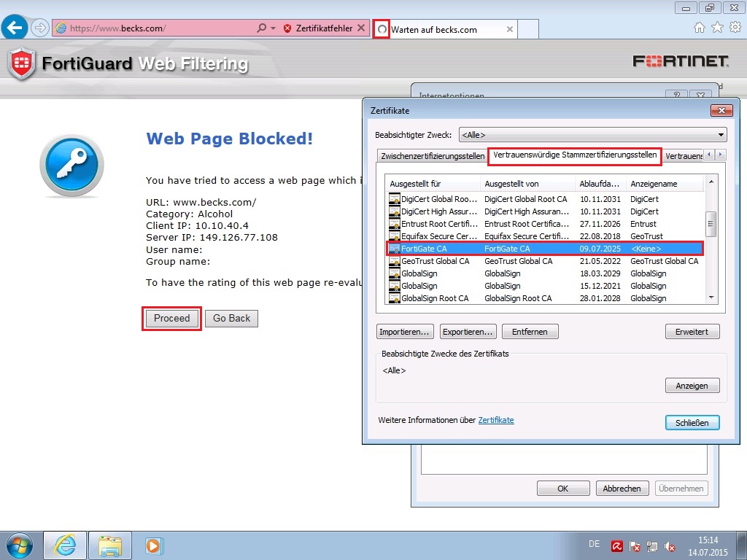This screenshot has height=560, width=747.
Task: Click the Proceed button
Action: pos(171,319)
